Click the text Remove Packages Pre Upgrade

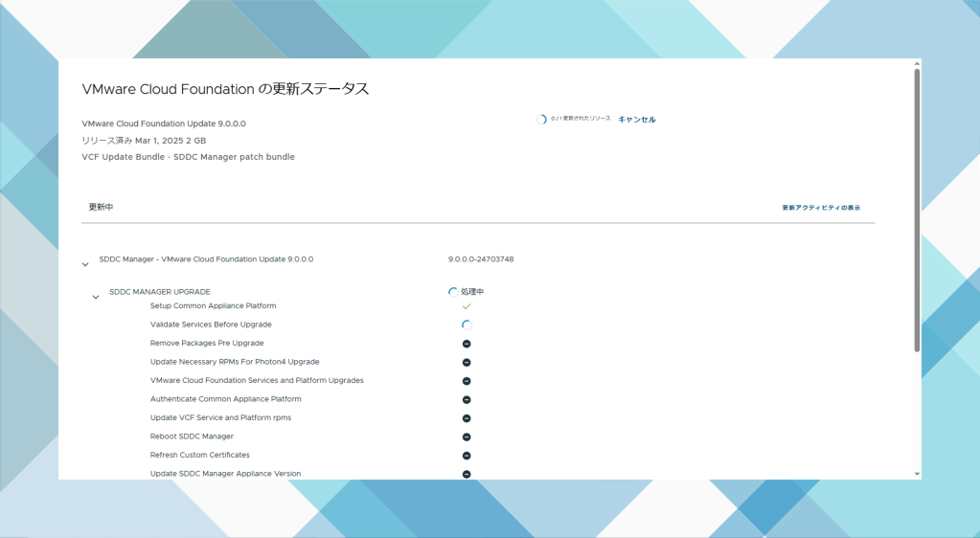(207, 343)
